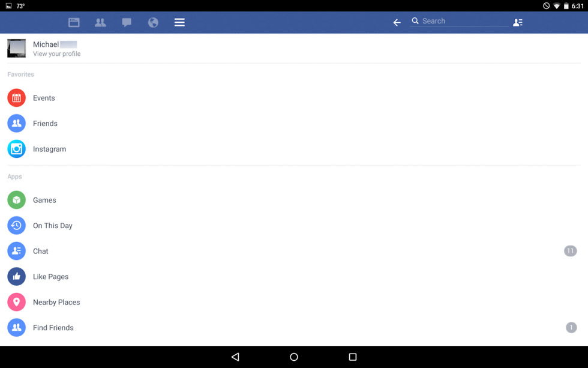588x368 pixels.
Task: Open the green Games icon
Action: point(17,200)
